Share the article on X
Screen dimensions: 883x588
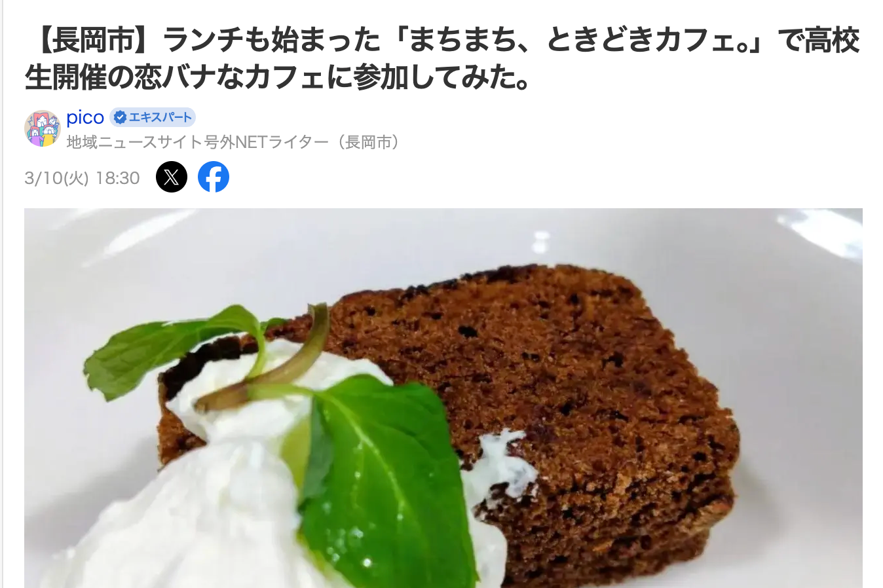click(172, 177)
